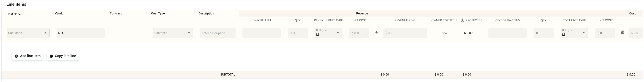Click the REVENUE UNIT TYPE column header

click(x=328, y=20)
